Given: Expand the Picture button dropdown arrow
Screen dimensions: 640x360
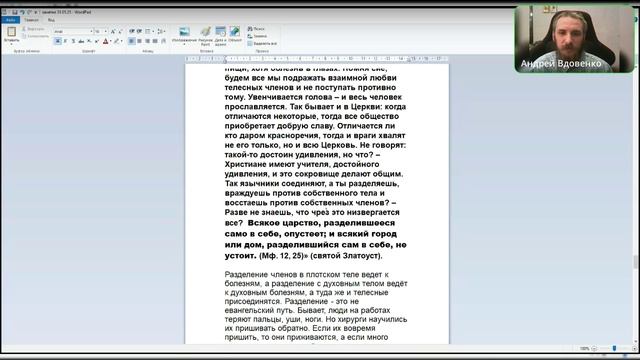Looking at the screenshot, I should pos(184,44).
